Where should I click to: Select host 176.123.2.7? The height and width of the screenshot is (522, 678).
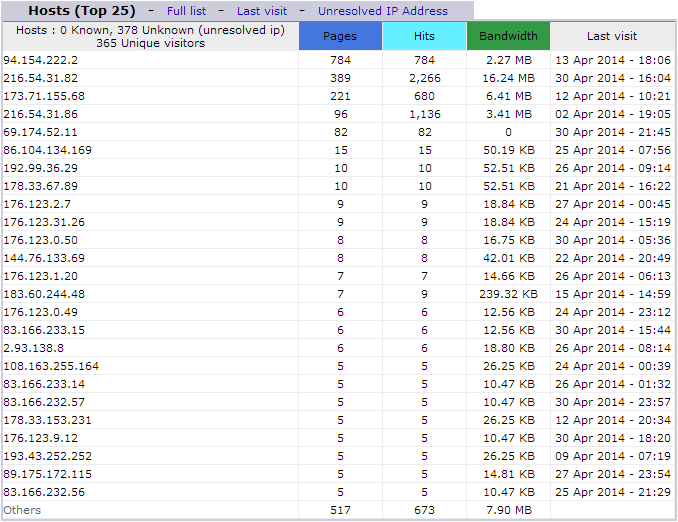tap(37, 204)
